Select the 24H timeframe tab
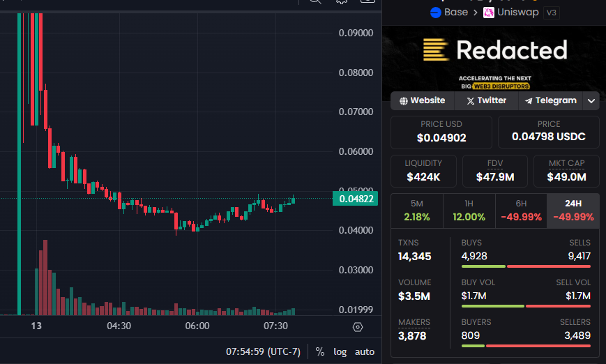The image size is (606, 364). click(x=573, y=211)
